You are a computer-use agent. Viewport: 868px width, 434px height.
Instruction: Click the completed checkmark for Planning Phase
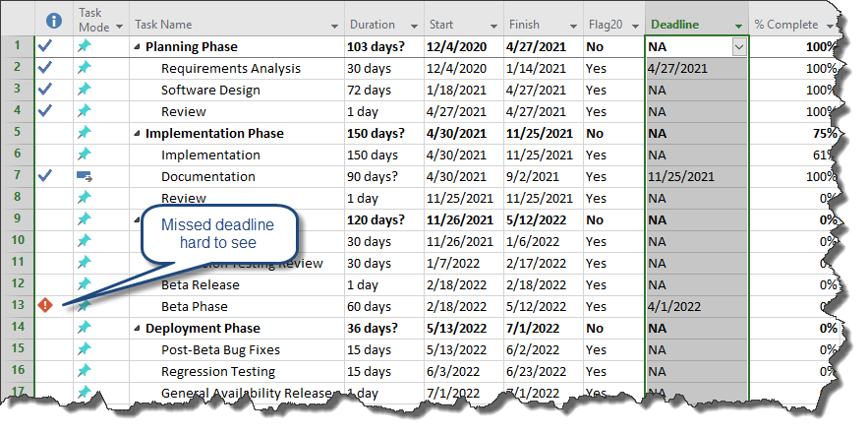pos(45,46)
